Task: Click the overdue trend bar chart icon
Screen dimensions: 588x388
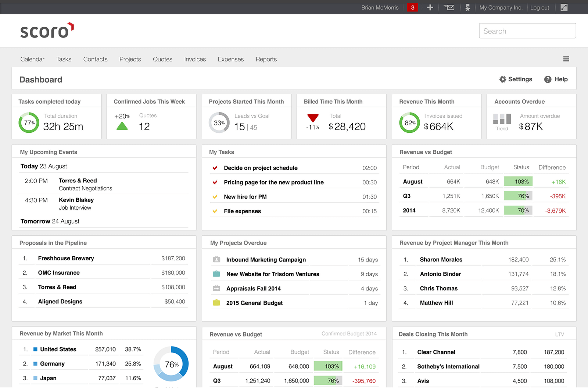Action: (502, 119)
